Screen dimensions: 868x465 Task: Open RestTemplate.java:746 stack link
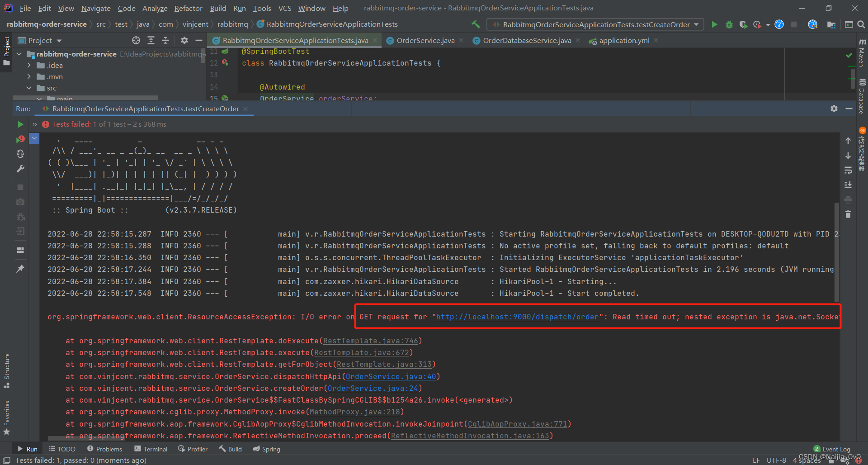pyautogui.click(x=371, y=341)
